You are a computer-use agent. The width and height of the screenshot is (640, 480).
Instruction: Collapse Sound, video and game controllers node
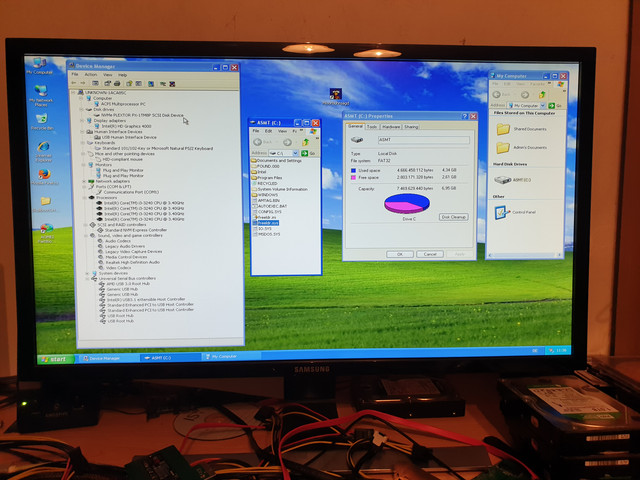click(x=86, y=236)
